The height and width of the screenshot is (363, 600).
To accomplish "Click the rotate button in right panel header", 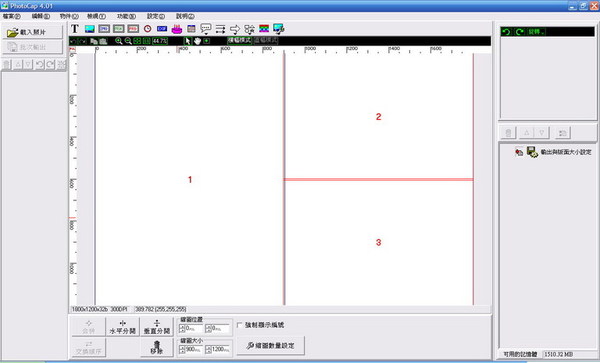I will coord(535,32).
